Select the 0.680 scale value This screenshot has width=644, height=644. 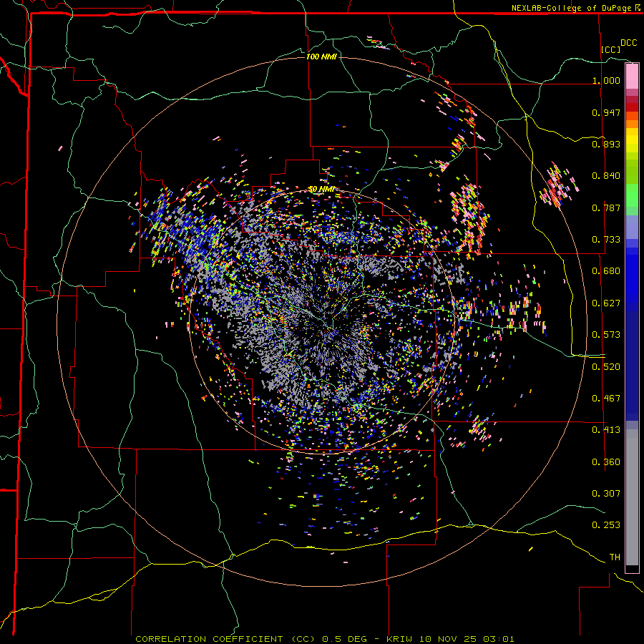pos(606,271)
